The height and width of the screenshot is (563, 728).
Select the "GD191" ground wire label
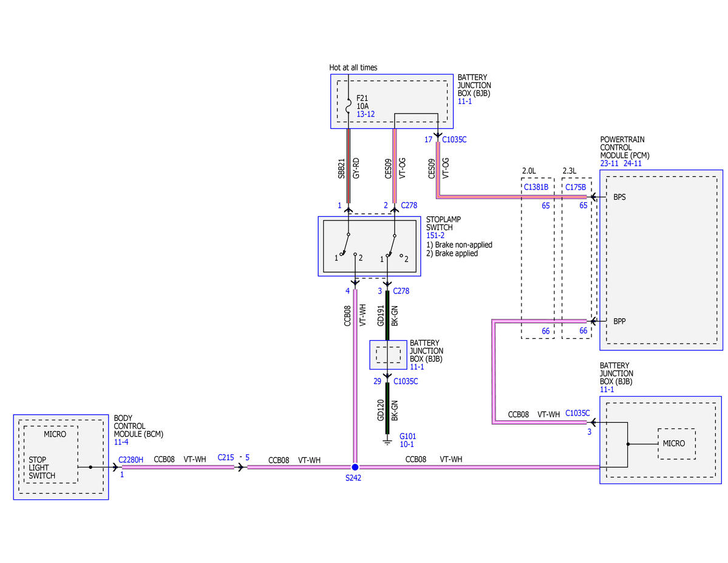tap(381, 316)
